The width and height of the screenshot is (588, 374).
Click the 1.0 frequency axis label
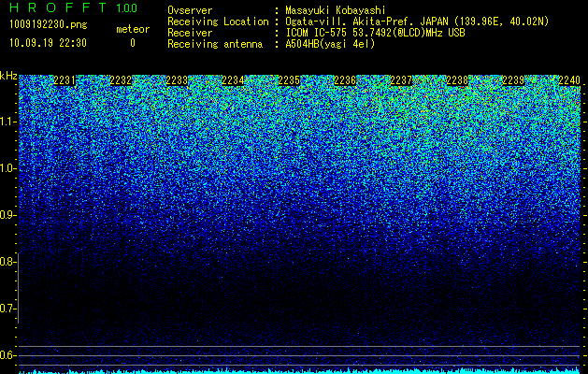point(7,169)
